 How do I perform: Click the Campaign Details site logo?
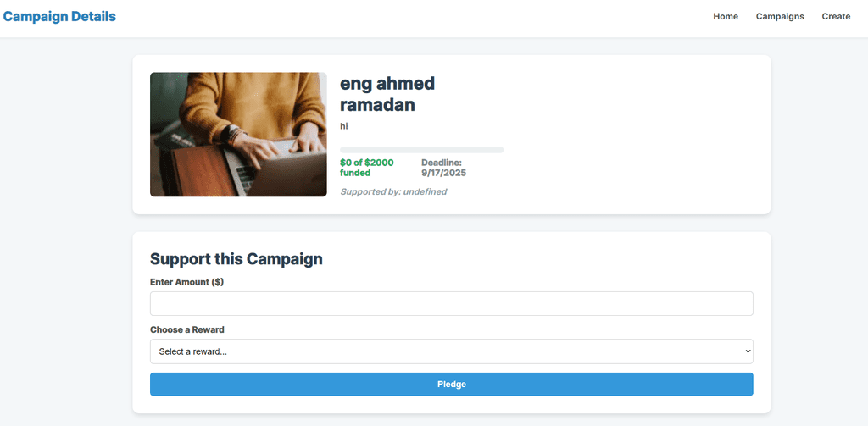pos(59,16)
